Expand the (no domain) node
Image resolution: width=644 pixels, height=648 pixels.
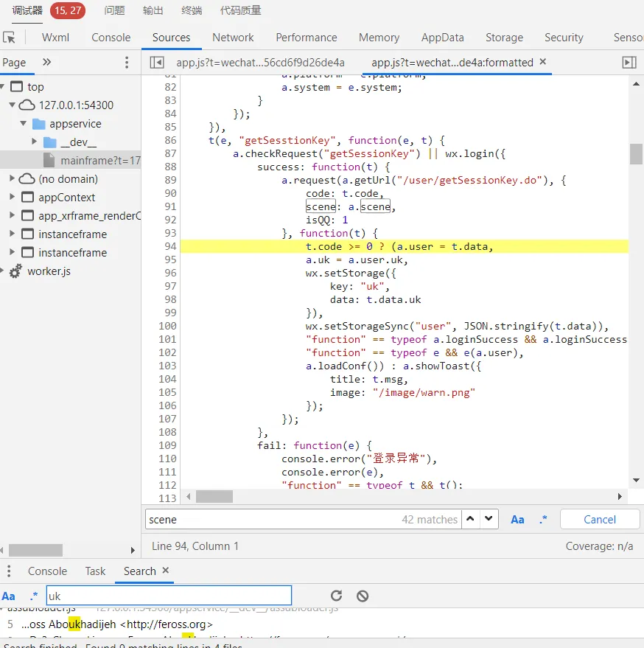coord(12,178)
